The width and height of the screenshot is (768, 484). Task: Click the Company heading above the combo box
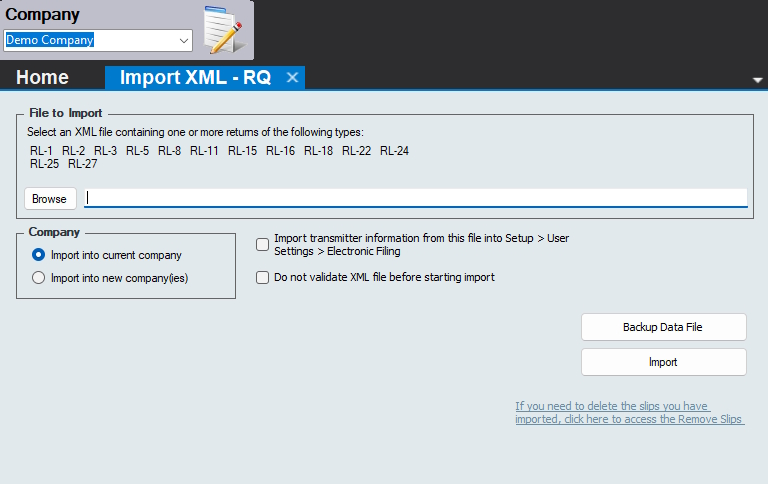[43, 15]
